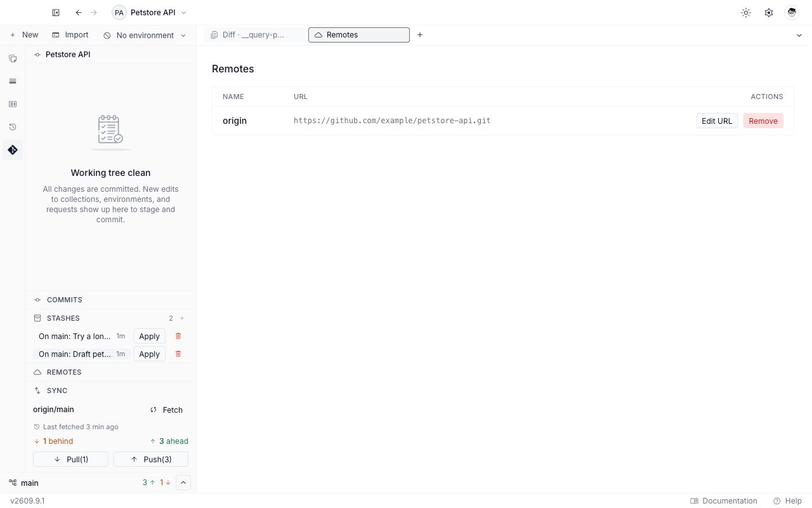Apply the 'Try a lon...' stash
The height and width of the screenshot is (508, 812).
click(149, 336)
